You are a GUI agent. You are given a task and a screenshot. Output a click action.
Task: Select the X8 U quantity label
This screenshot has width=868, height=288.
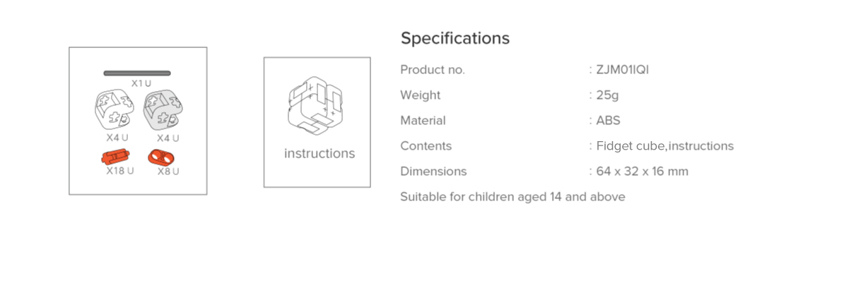point(168,171)
